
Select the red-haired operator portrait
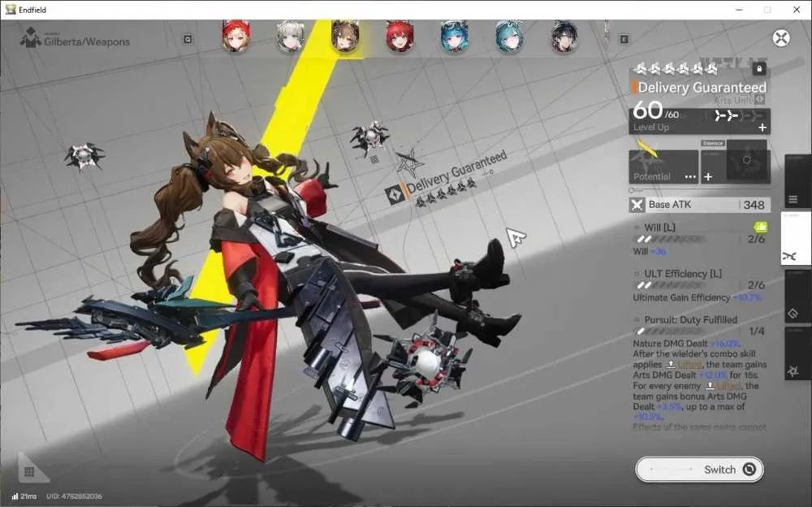tap(400, 37)
